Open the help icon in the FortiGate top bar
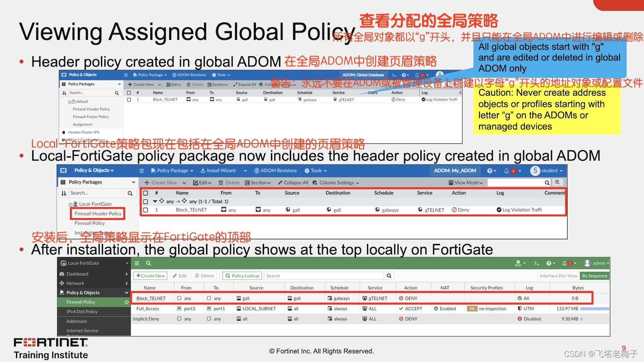Image resolution: width=644 pixels, height=362 pixels. (549, 263)
